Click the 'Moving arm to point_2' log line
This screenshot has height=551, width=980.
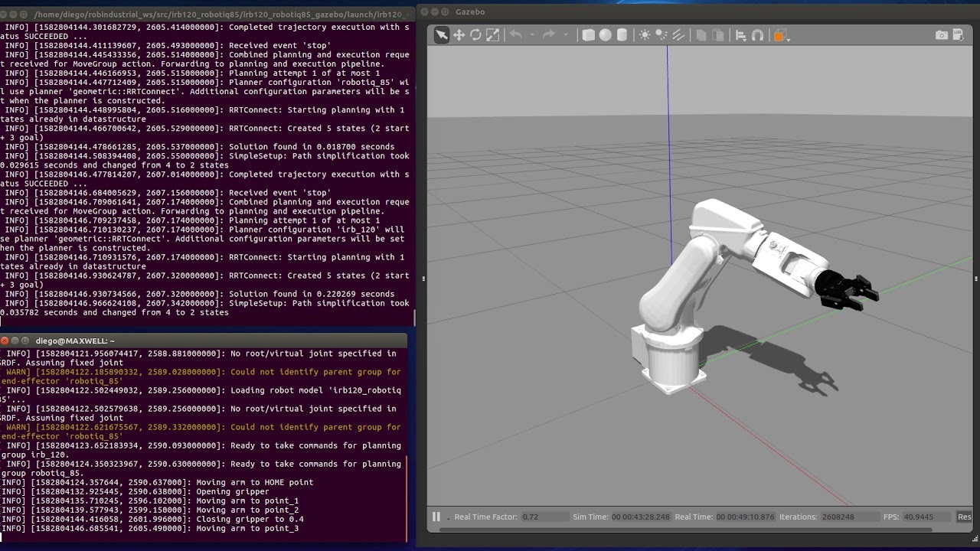[150, 510]
